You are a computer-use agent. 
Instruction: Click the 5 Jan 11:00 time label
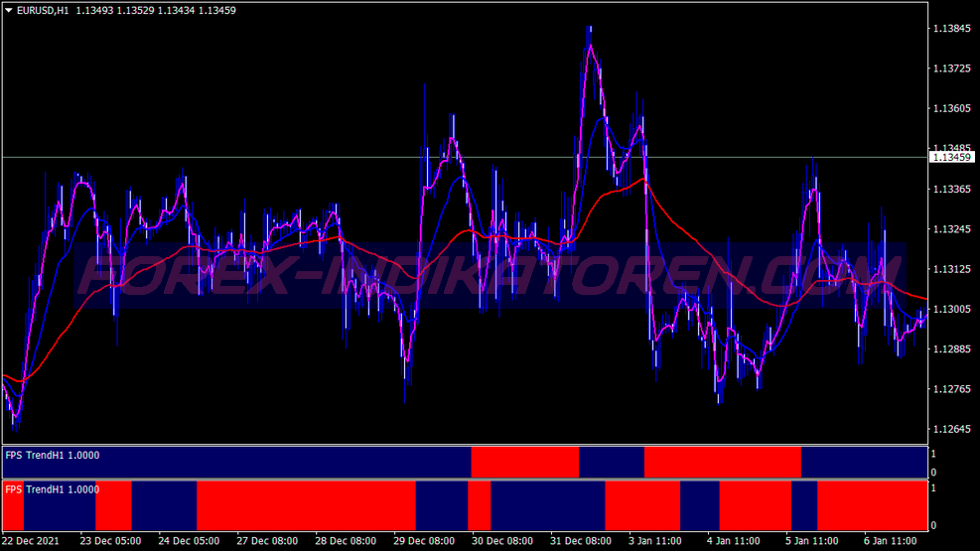[812, 541]
